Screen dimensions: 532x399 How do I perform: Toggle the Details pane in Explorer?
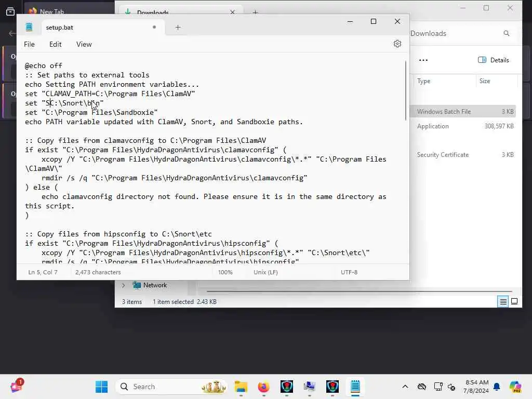(494, 60)
